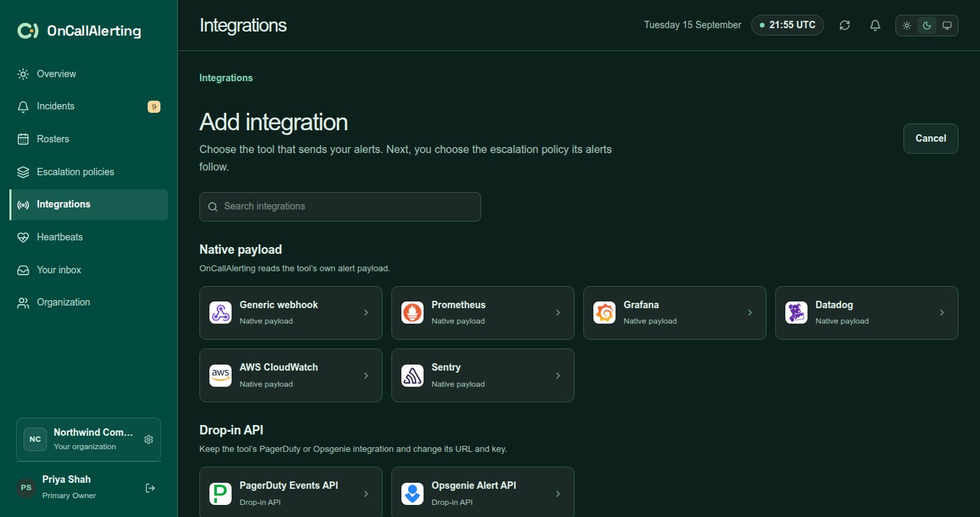Click the Escalation policies layers icon
The height and width of the screenshot is (517, 980).
(23, 172)
